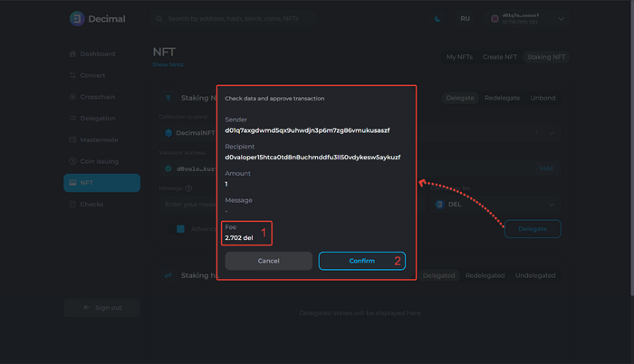Select the Delegate tab
This screenshot has width=634, height=364.
460,98
